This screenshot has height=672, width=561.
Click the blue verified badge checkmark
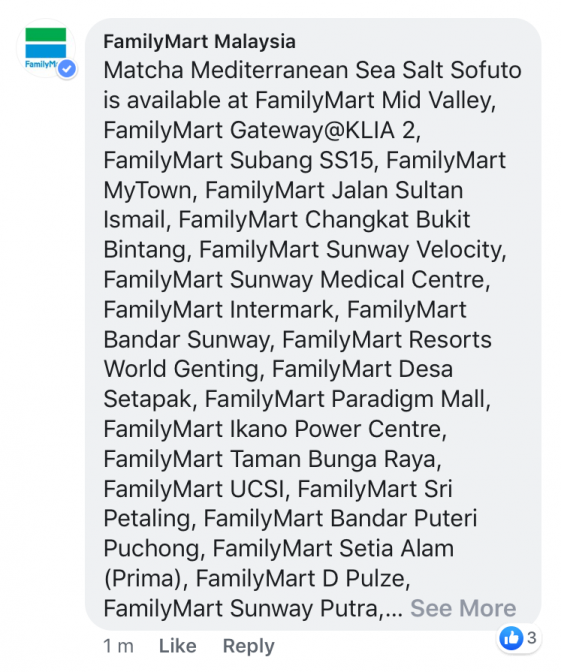pyautogui.click(x=67, y=69)
